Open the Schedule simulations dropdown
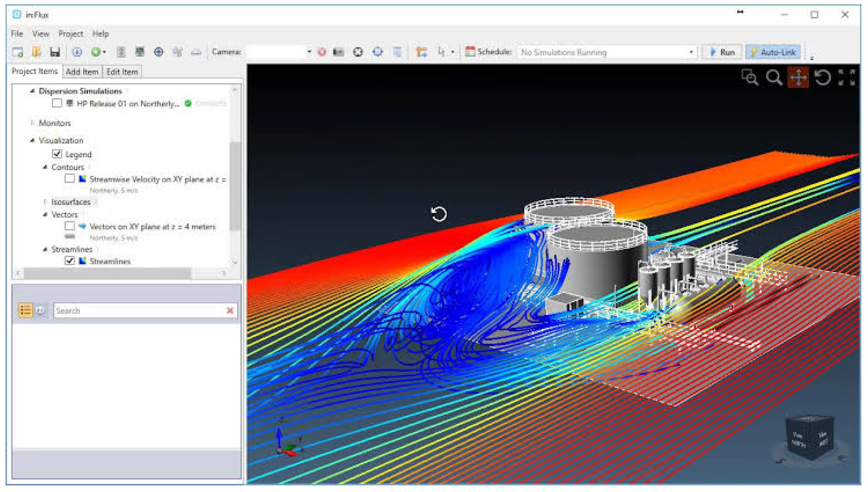 (691, 52)
